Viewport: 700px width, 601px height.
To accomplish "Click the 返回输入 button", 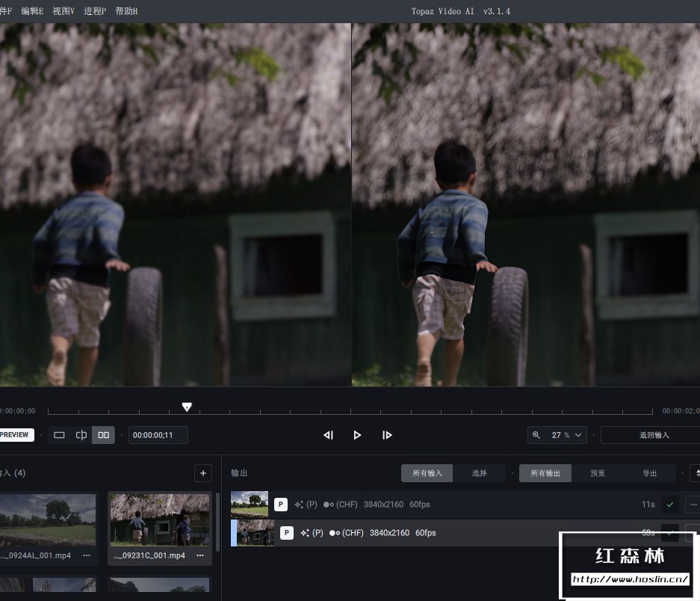I will point(654,435).
